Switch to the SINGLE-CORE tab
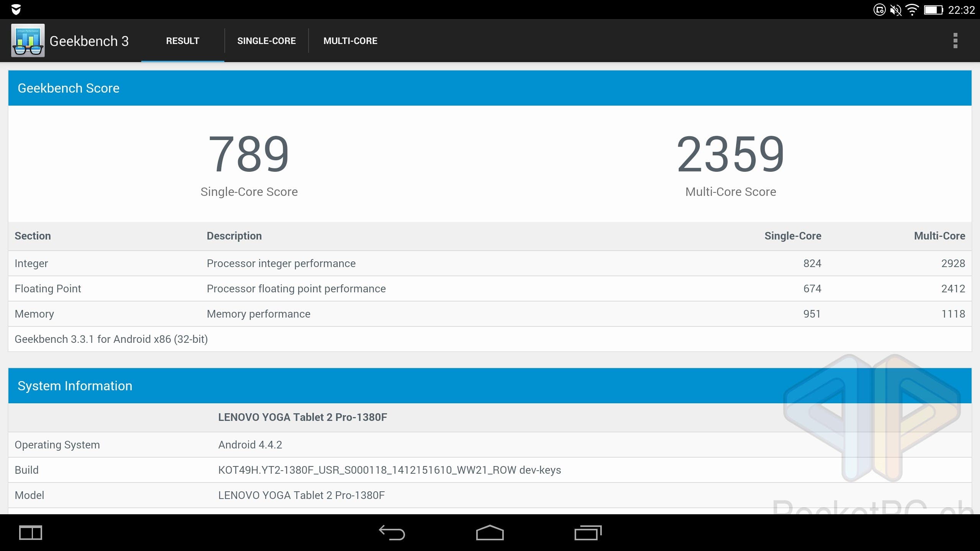The image size is (980, 551). (x=266, y=41)
